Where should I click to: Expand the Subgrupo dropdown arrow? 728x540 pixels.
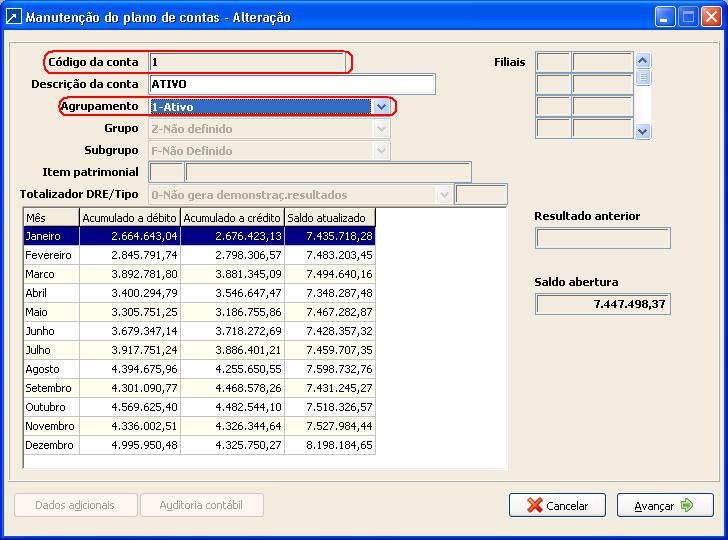[x=381, y=150]
